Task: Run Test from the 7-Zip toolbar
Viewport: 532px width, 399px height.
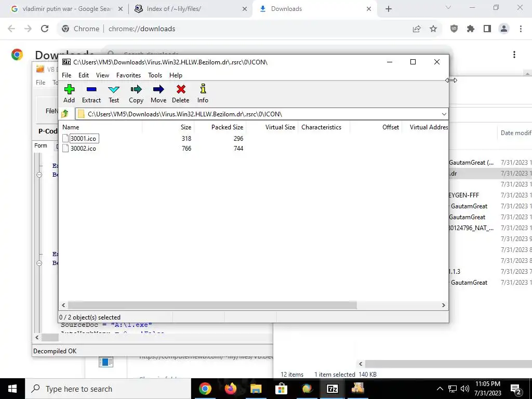Action: [x=114, y=94]
